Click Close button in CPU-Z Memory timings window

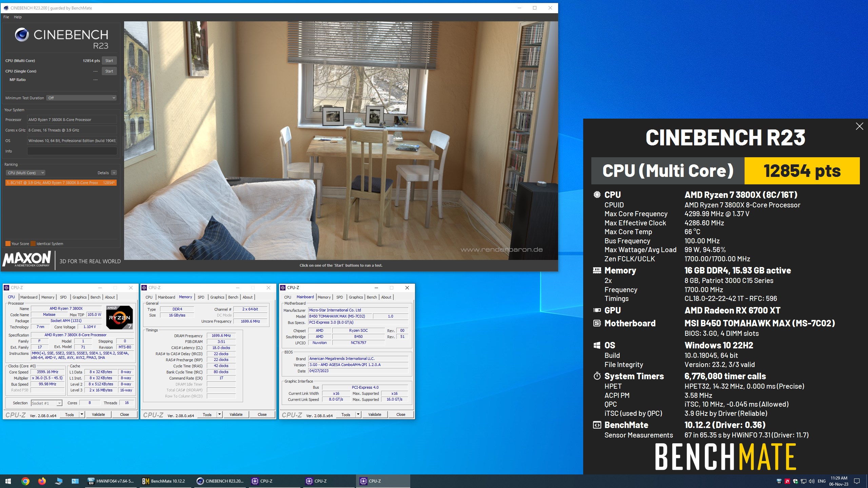(x=262, y=414)
